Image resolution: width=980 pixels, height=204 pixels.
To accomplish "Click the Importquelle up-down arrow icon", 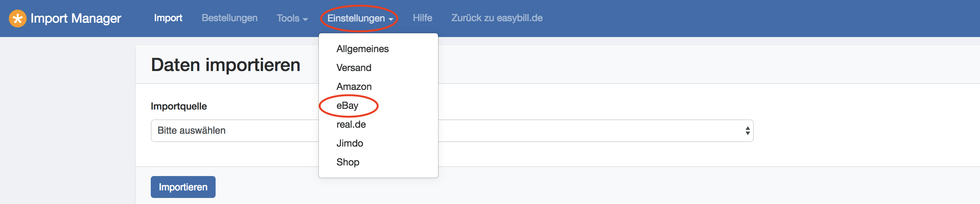I will click(747, 131).
